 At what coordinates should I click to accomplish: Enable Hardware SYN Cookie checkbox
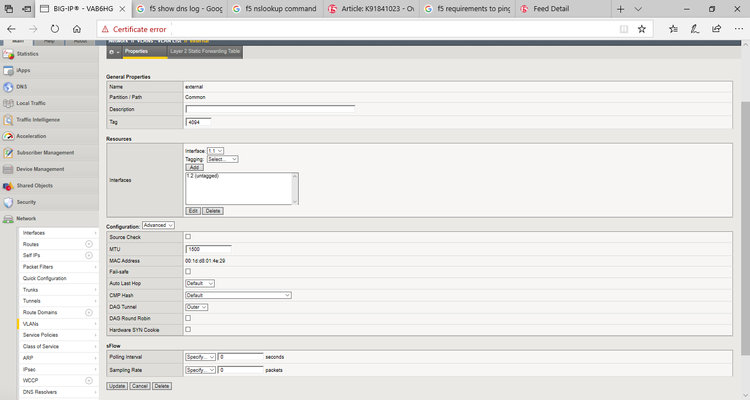(x=188, y=329)
